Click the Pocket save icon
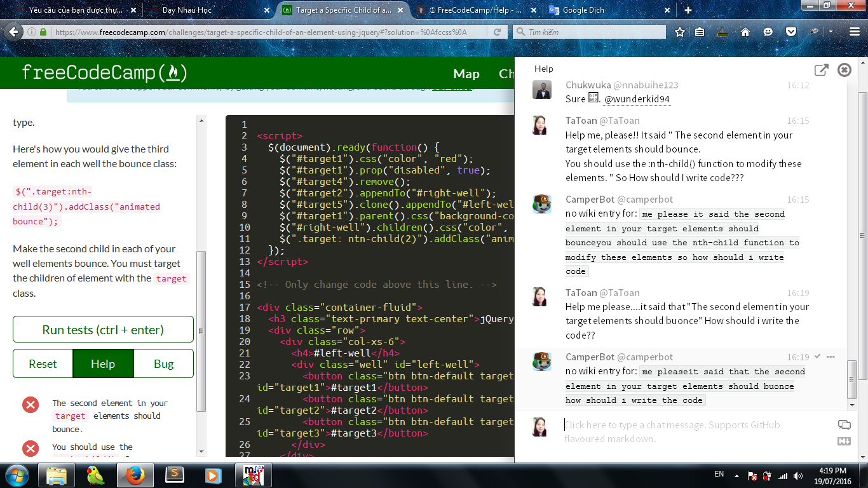Image resolution: width=868 pixels, height=488 pixels. pyautogui.click(x=791, y=32)
